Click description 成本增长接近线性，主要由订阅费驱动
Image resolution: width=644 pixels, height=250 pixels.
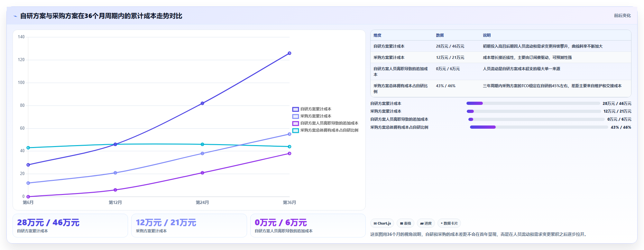coord(527,58)
